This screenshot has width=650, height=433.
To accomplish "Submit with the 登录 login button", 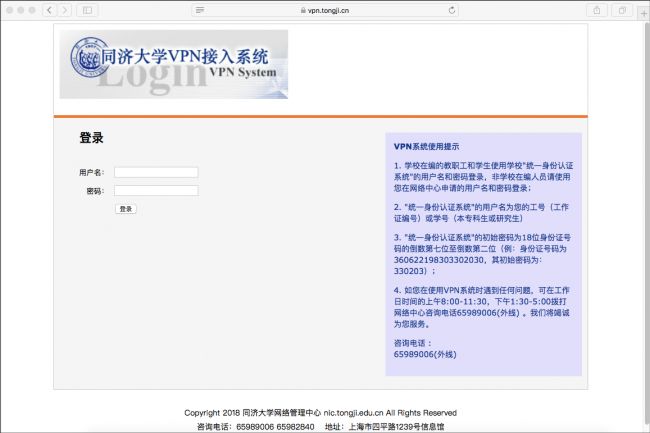I will [x=126, y=209].
